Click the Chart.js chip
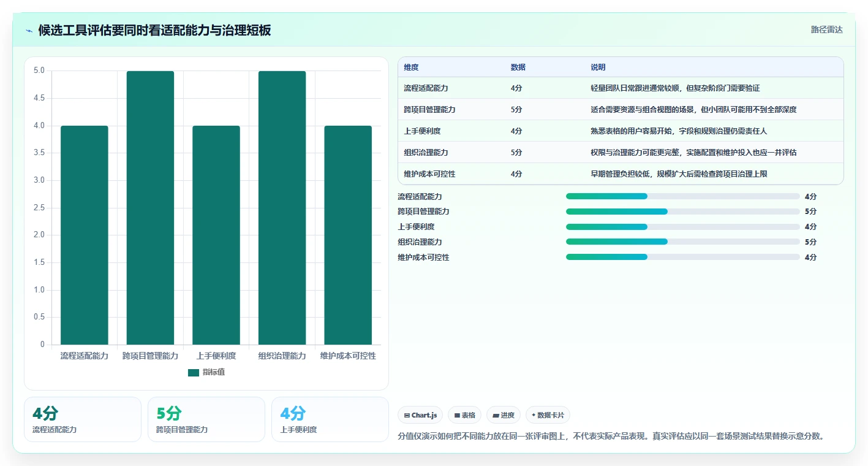 click(421, 415)
